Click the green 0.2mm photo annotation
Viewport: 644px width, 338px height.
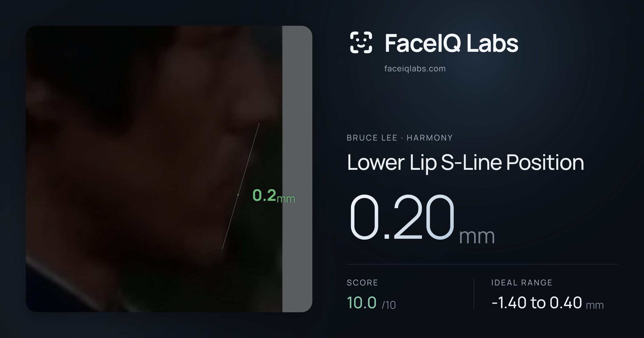tap(274, 196)
